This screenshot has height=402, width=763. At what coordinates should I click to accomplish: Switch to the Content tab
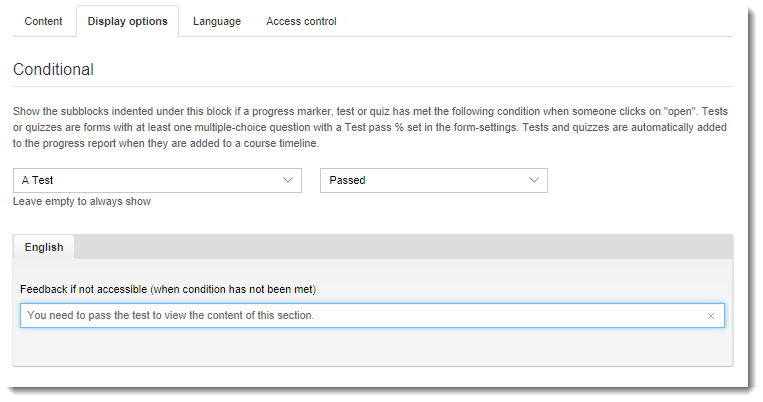point(43,21)
